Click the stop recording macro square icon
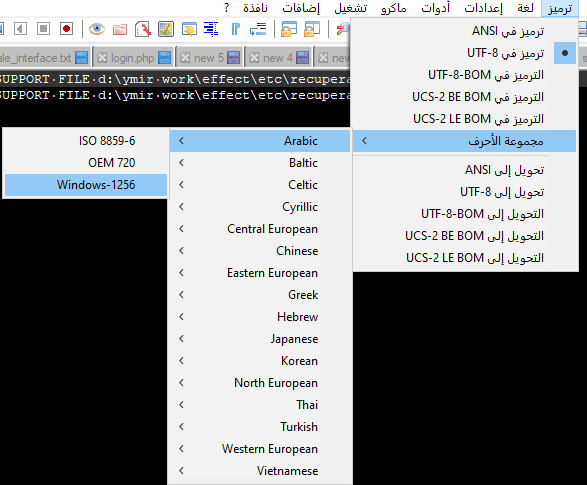This screenshot has width=587, height=485. (43, 29)
